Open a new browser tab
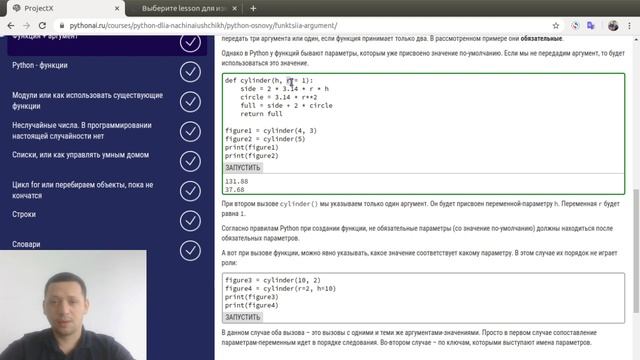This screenshot has width=640, height=360. pos(253,8)
